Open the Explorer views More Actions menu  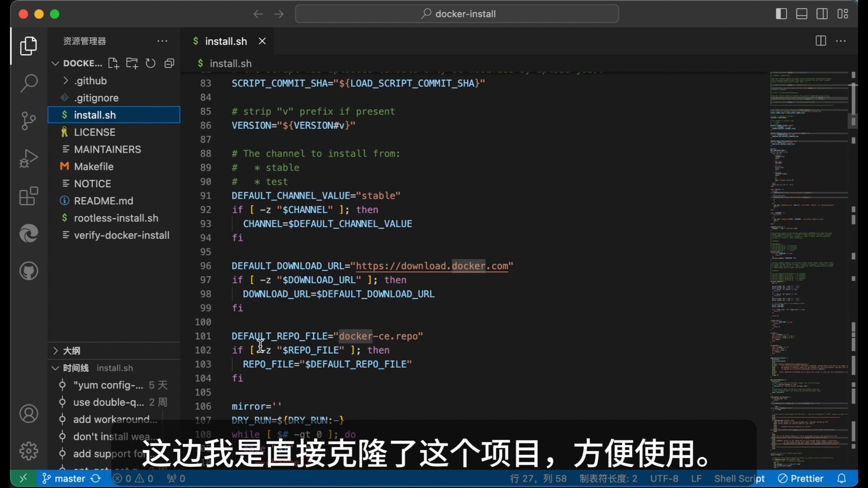pos(162,41)
